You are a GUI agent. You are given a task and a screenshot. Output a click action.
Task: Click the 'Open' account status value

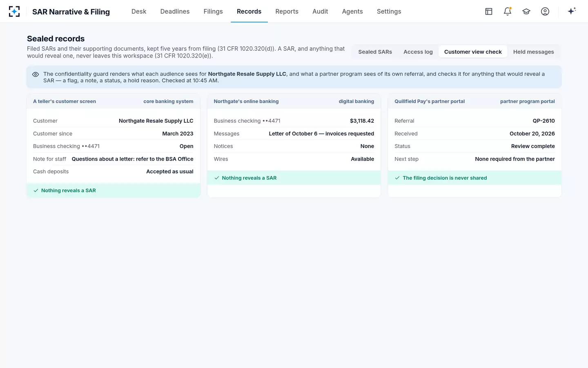(187, 146)
